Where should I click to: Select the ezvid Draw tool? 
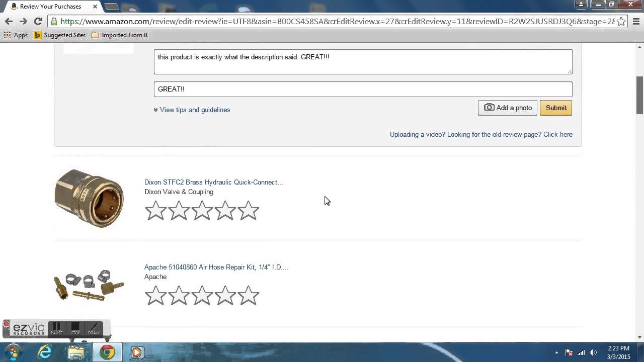pos(94,329)
